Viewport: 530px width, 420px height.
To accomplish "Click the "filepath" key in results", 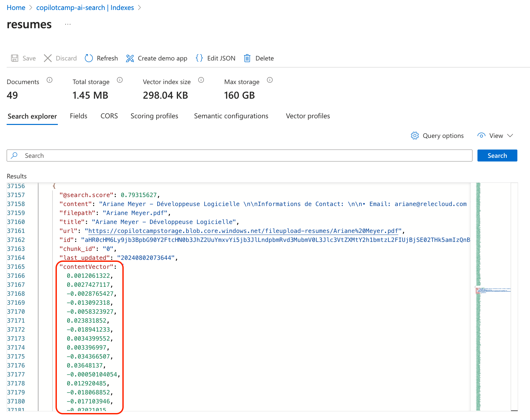I will click(77, 213).
